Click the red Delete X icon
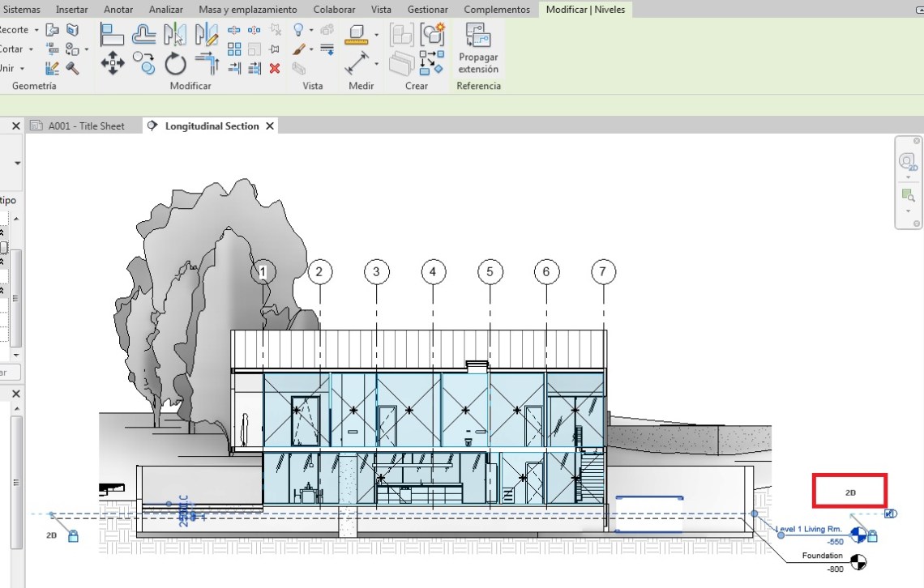The width and height of the screenshot is (924, 588). [x=275, y=68]
